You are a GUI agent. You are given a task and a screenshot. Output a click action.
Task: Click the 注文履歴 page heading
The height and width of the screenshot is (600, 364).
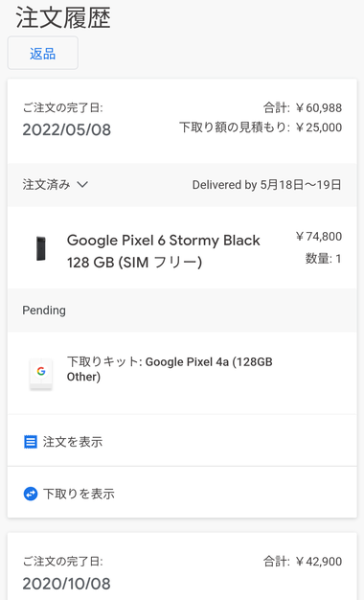63,18
